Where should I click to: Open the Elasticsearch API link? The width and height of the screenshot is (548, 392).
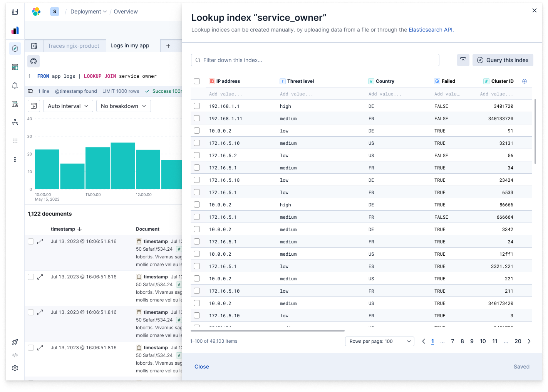click(431, 30)
